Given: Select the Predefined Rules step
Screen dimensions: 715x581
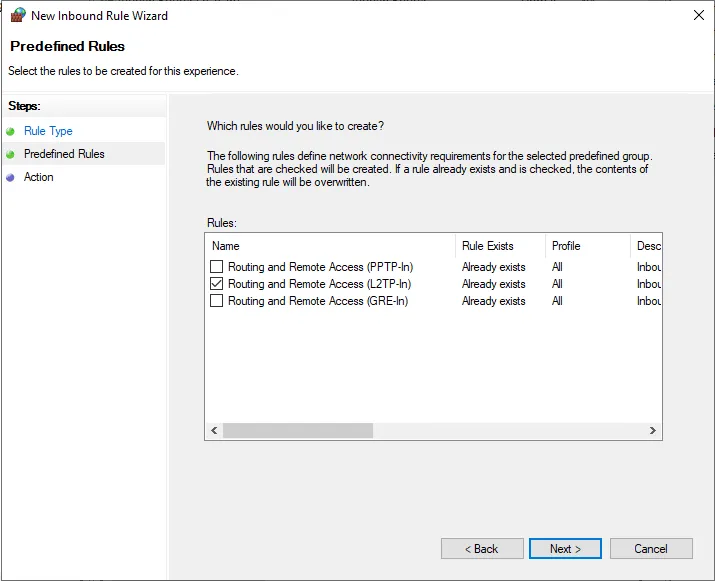Looking at the screenshot, I should click(64, 154).
